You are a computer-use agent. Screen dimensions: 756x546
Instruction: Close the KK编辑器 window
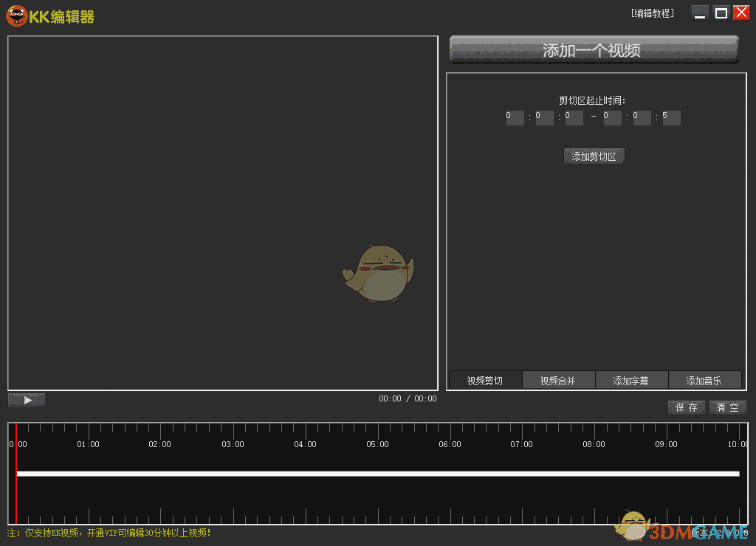point(741,13)
